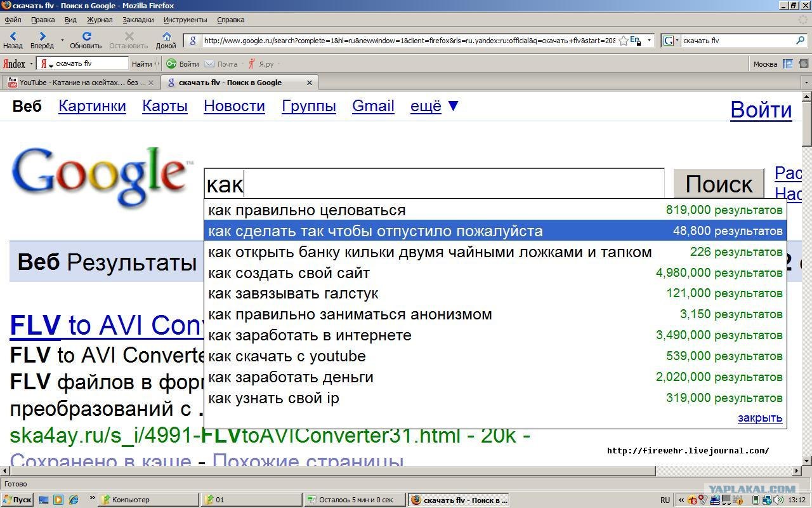This screenshot has width=812, height=508.
Task: Open the Вид menu
Action: (70, 20)
